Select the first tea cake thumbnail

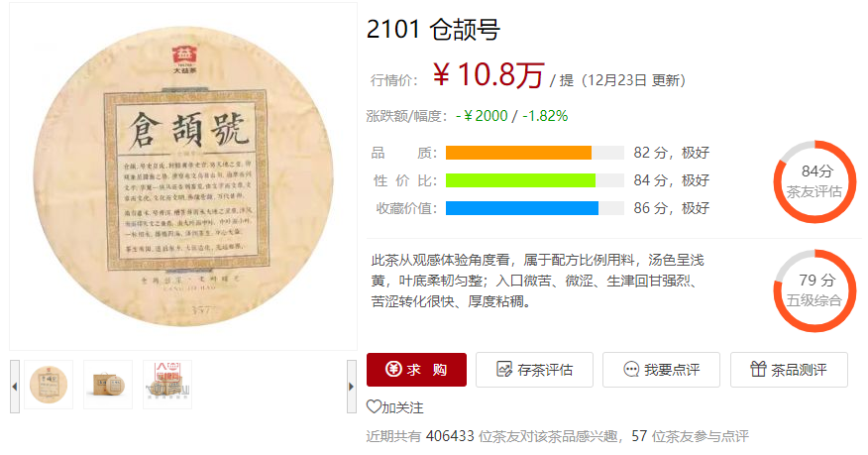tap(49, 385)
